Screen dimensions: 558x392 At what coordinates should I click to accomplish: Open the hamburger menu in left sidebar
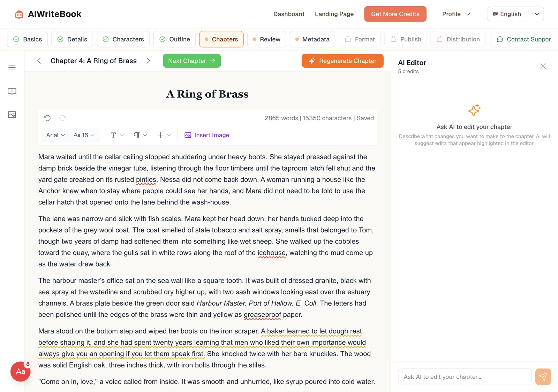12,68
